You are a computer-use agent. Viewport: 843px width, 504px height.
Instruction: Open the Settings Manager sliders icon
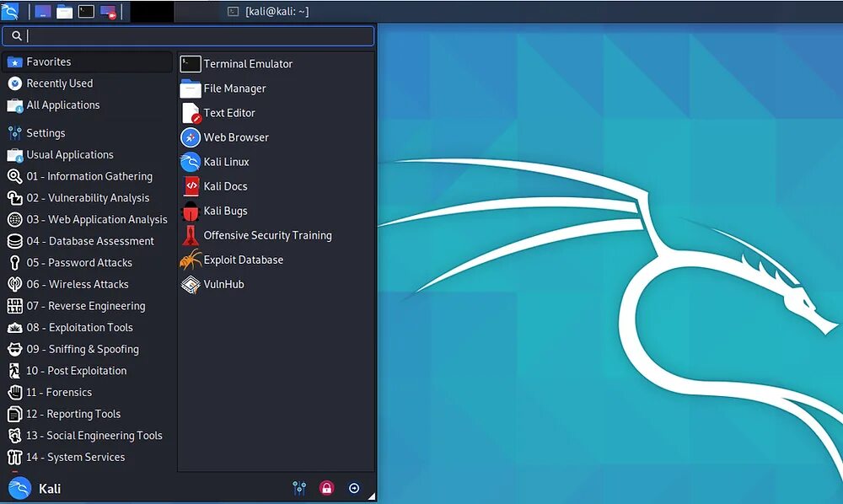point(299,488)
